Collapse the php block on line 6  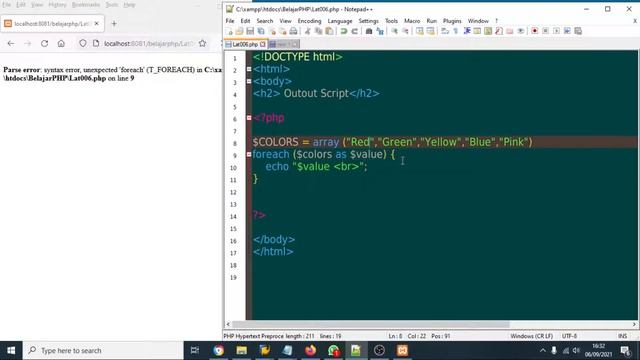point(249,118)
